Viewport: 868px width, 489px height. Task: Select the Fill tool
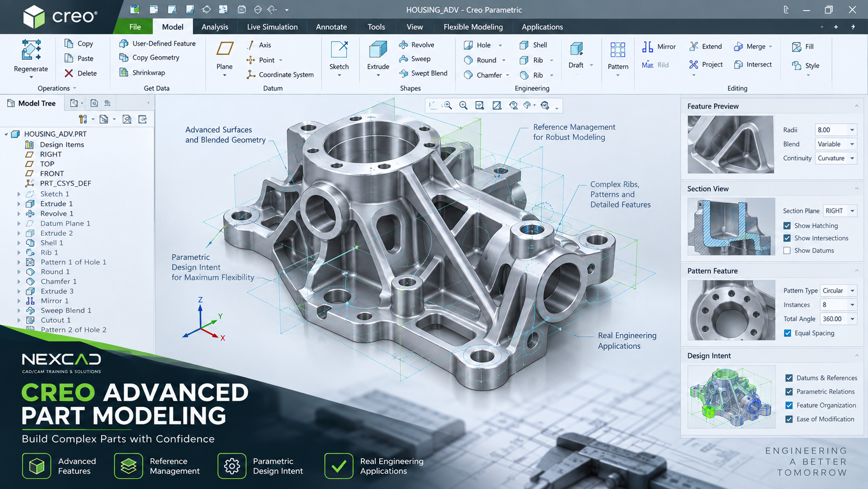[x=803, y=47]
